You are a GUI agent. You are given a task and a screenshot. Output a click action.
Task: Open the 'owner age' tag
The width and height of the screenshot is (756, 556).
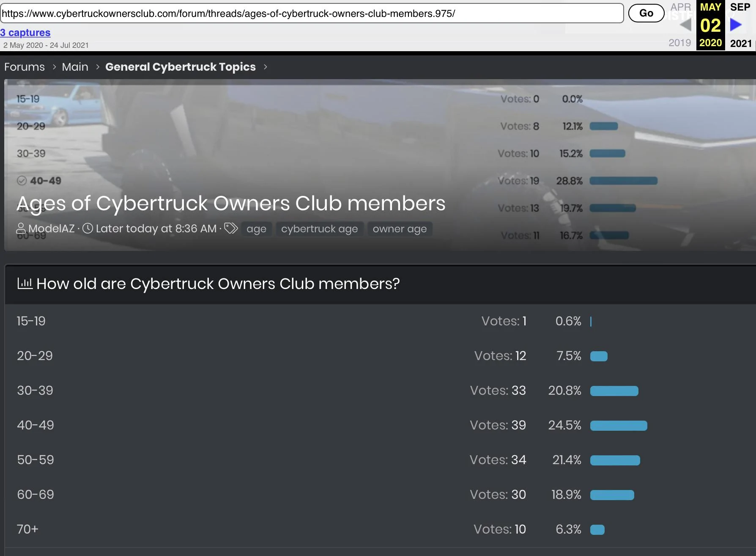[400, 229]
